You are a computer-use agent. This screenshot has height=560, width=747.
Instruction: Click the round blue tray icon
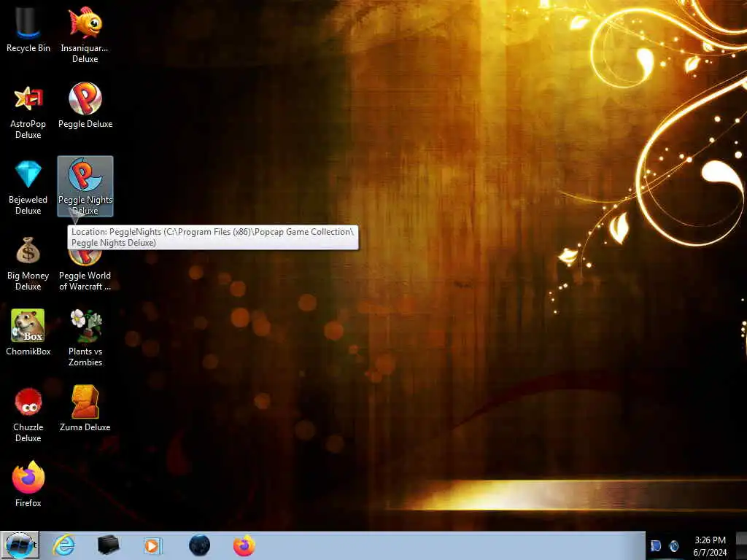[673, 545]
